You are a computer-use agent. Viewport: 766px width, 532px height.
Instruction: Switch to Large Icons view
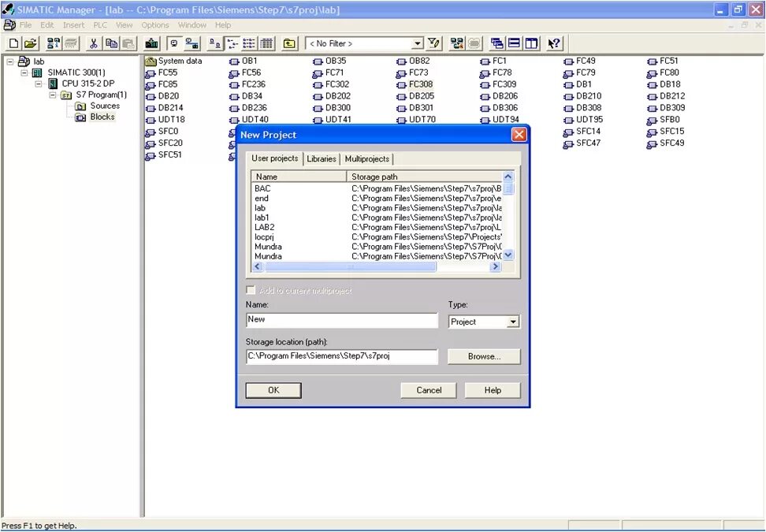[214, 43]
